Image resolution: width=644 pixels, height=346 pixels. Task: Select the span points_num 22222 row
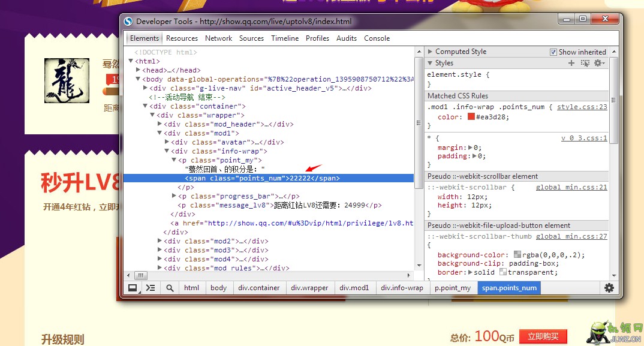coord(269,178)
